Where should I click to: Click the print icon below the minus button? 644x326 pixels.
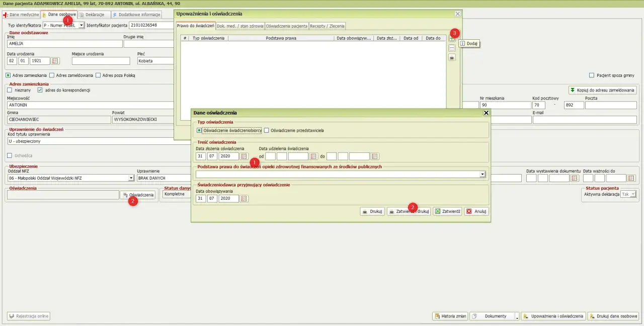click(x=452, y=57)
